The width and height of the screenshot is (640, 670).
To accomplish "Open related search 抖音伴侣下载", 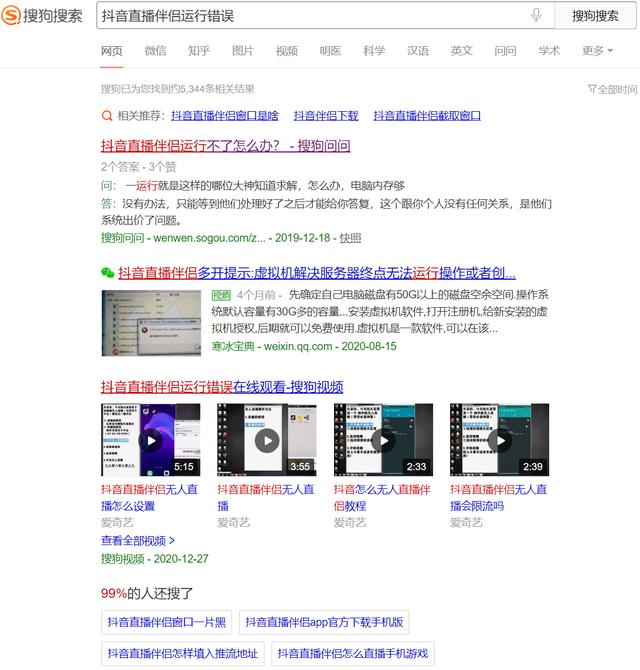I will [x=326, y=116].
